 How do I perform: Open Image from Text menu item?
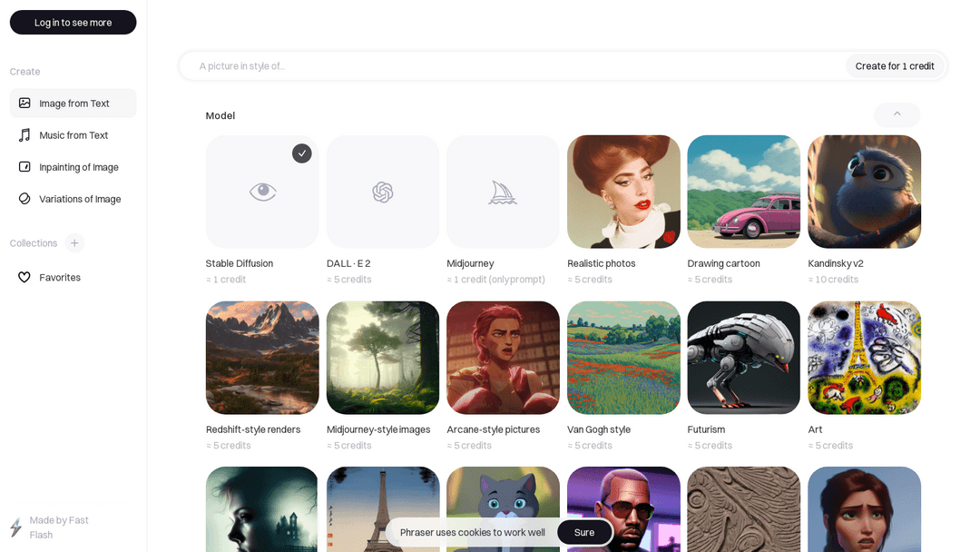tap(73, 103)
